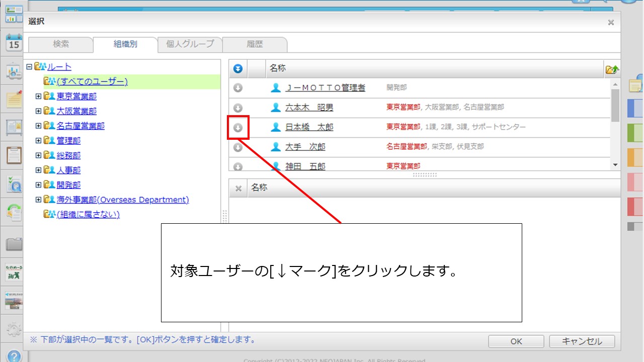Add J-MOTTO管理者 using its down-arrow icon
This screenshot has width=644, height=362.
pos(238,88)
